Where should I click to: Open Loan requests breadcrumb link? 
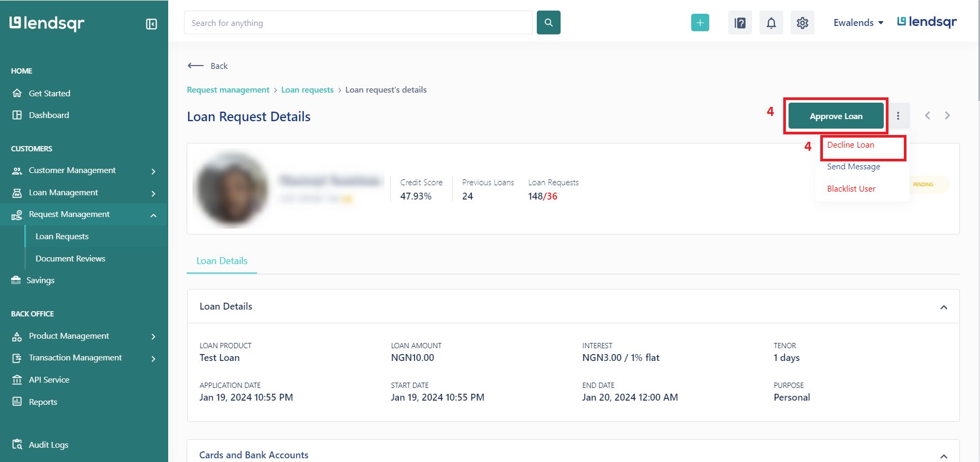[x=307, y=90]
